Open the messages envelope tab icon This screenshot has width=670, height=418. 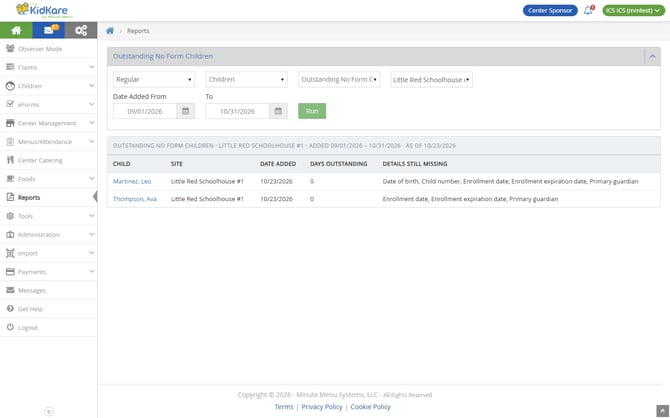pyautogui.click(x=49, y=30)
